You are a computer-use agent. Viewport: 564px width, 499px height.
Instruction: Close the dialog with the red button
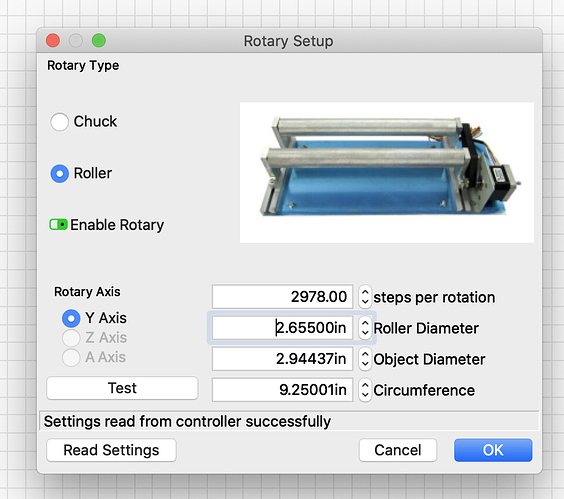pyautogui.click(x=53, y=40)
